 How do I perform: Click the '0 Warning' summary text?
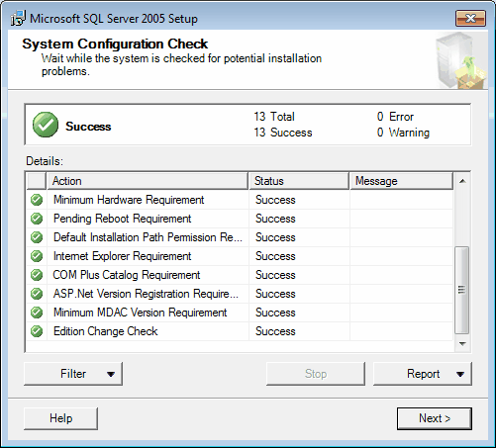pyautogui.click(x=403, y=133)
